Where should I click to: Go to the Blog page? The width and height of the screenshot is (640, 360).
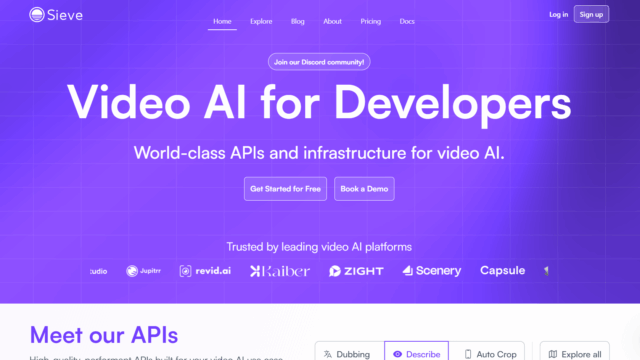(298, 21)
